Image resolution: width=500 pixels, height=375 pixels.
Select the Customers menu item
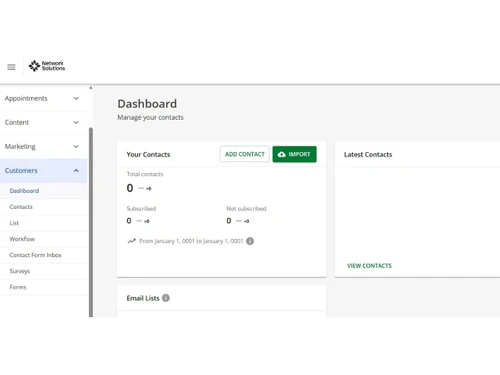point(43,171)
